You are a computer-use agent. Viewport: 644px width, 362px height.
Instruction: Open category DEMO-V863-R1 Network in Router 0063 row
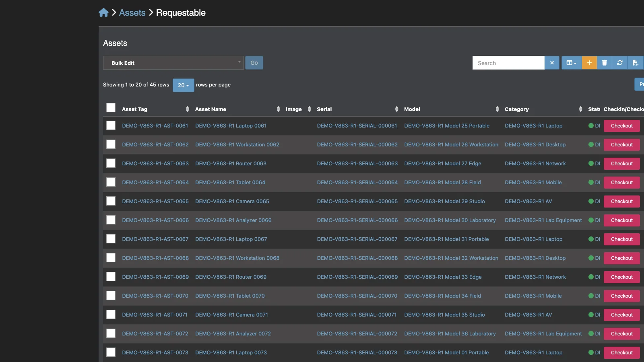535,163
